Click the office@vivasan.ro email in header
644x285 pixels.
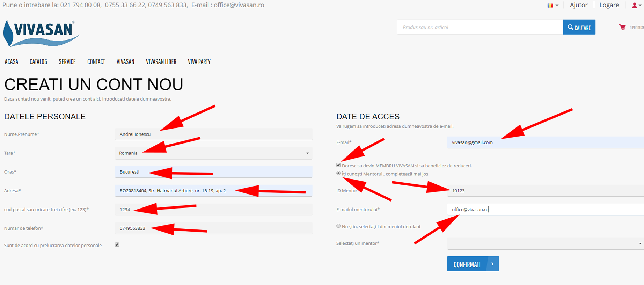point(239,5)
